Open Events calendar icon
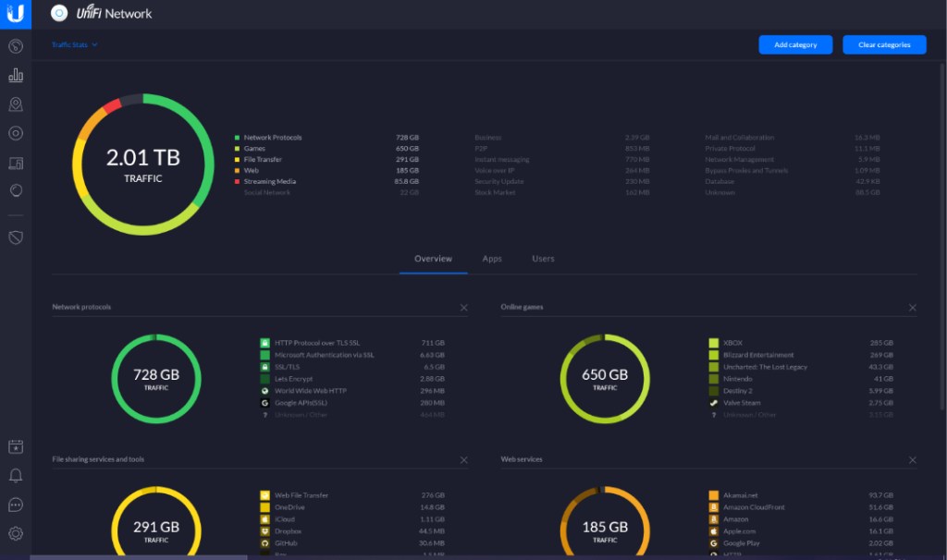Screen dimensions: 947x560 tap(15, 447)
